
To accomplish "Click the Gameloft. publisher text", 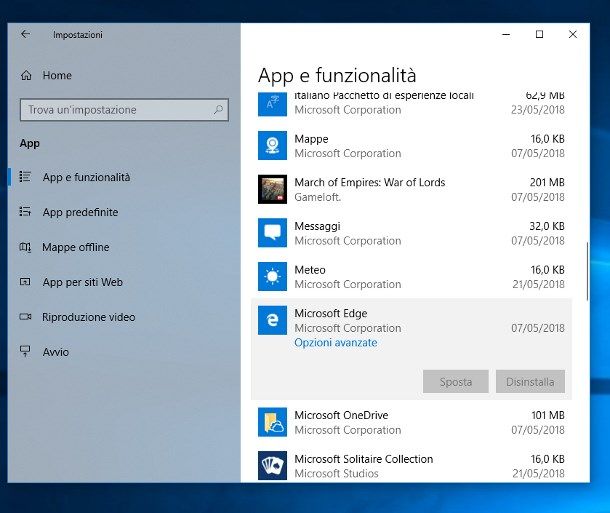I will [317, 197].
